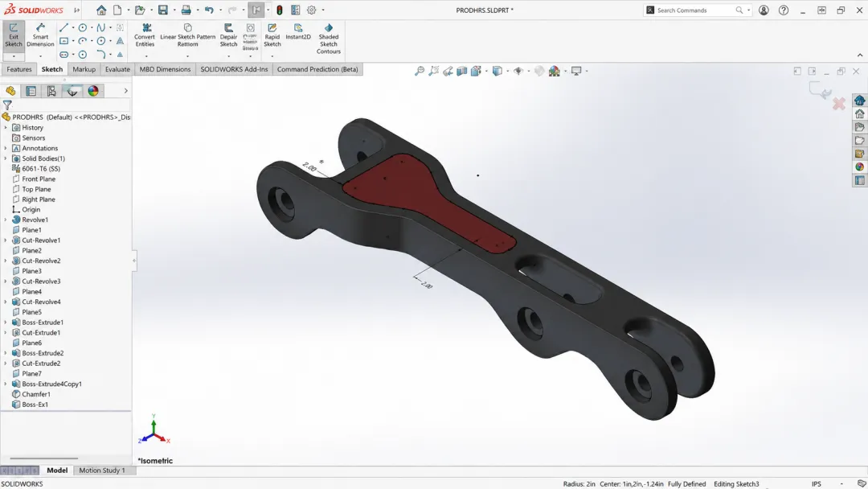Open Smart Dimension dropdown arrow
This screenshot has height=489, width=868.
(x=40, y=56)
